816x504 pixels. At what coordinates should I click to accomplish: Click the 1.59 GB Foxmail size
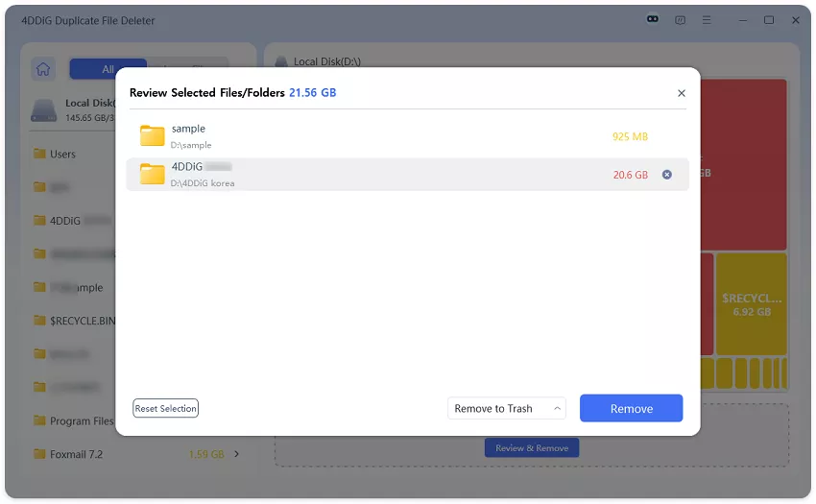206,454
